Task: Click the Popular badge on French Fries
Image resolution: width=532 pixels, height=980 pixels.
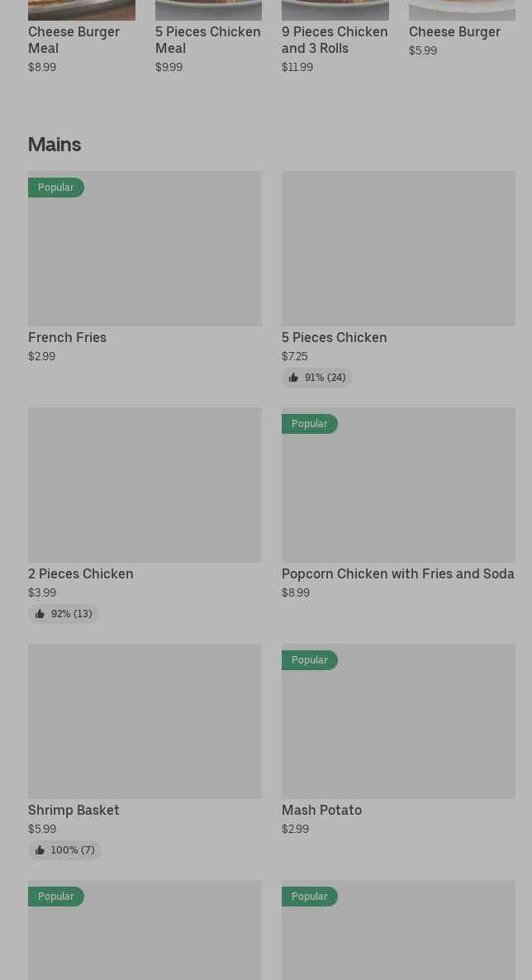Action: [x=55, y=188]
